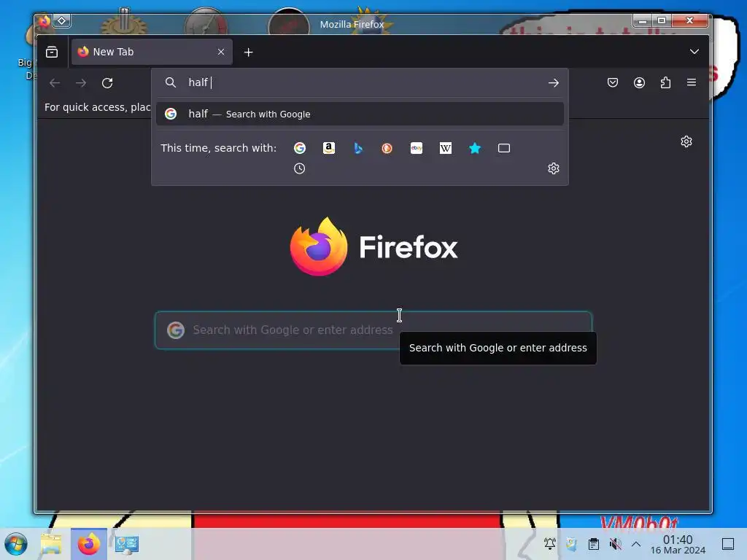The width and height of the screenshot is (747, 560).
Task: Open search settings gear in dropdown
Action: [x=553, y=168]
